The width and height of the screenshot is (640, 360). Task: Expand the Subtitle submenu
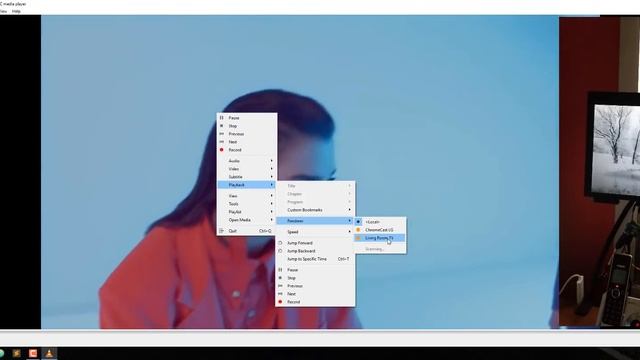click(247, 177)
